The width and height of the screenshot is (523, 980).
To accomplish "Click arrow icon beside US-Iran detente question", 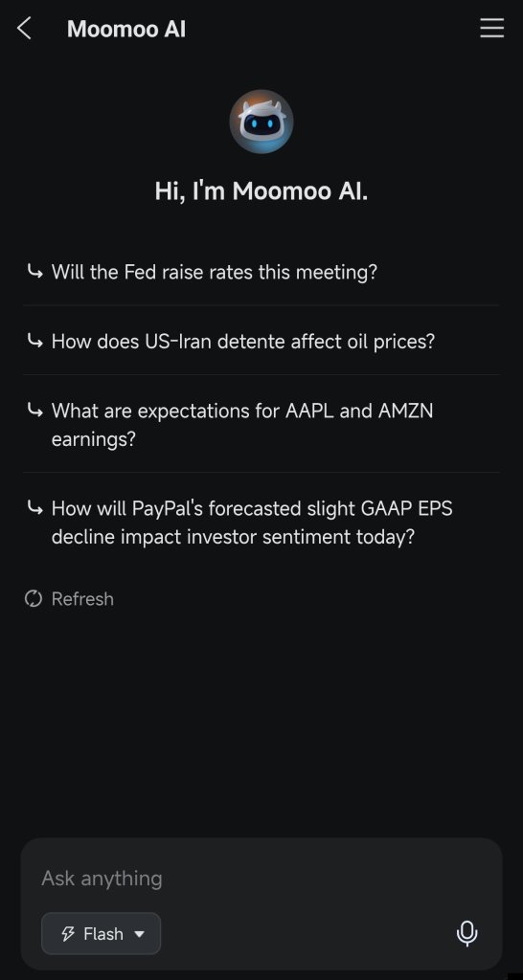I will [x=35, y=341].
